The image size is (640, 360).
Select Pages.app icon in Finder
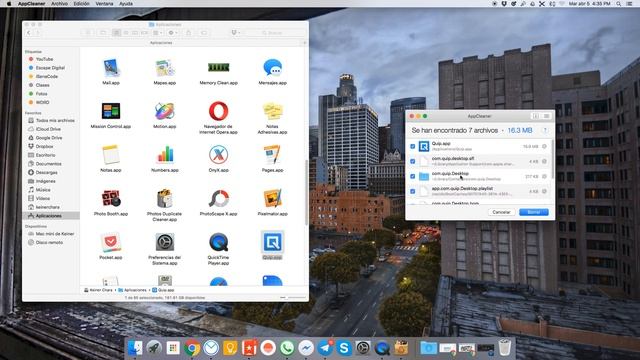[272, 155]
